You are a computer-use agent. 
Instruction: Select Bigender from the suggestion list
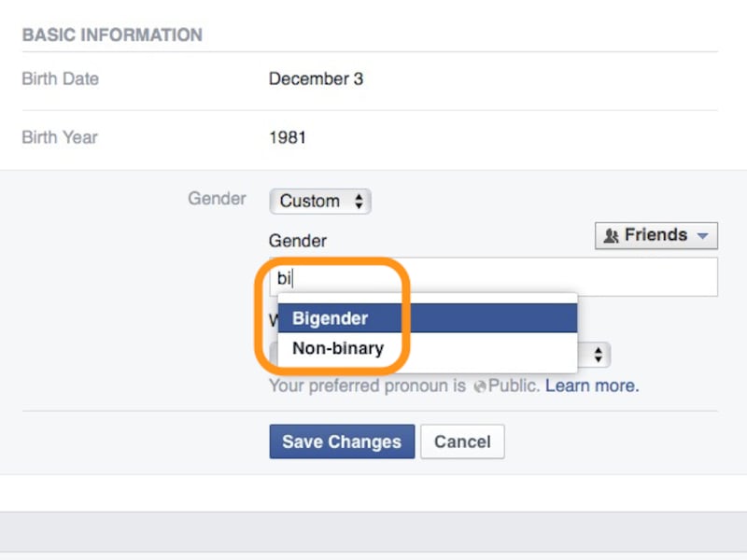[x=331, y=317]
